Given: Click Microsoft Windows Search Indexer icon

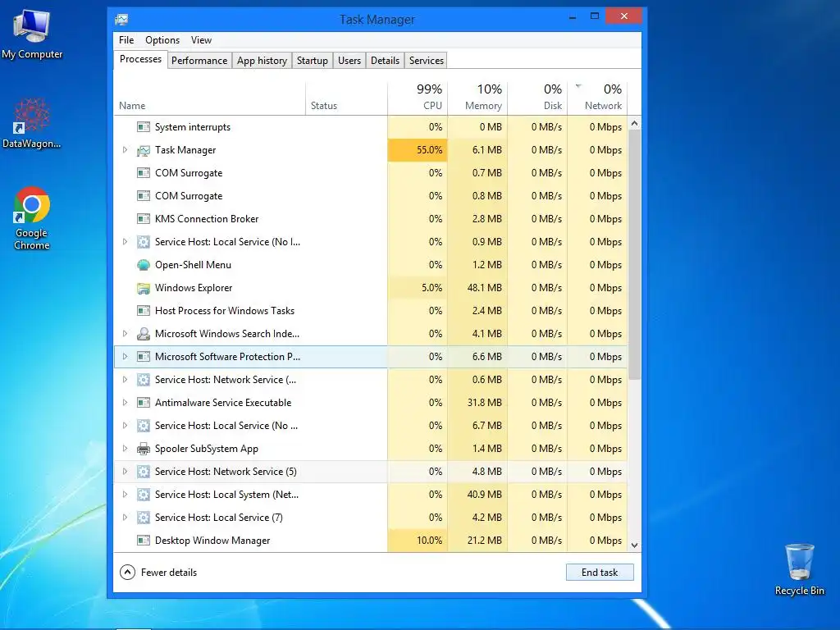Looking at the screenshot, I should point(143,334).
